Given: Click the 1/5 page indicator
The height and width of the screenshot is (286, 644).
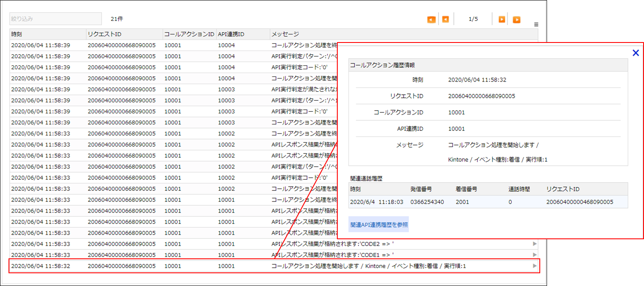Looking at the screenshot, I should [x=473, y=19].
